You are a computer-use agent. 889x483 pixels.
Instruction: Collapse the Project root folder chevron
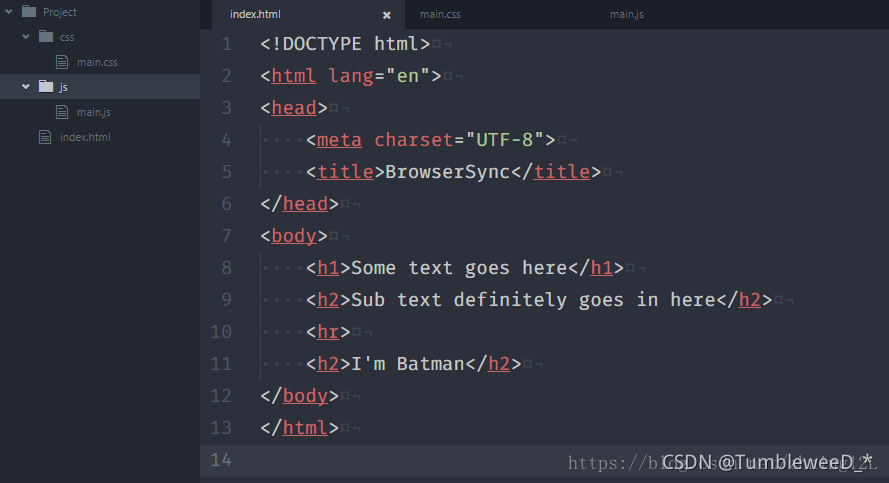pyautogui.click(x=8, y=12)
